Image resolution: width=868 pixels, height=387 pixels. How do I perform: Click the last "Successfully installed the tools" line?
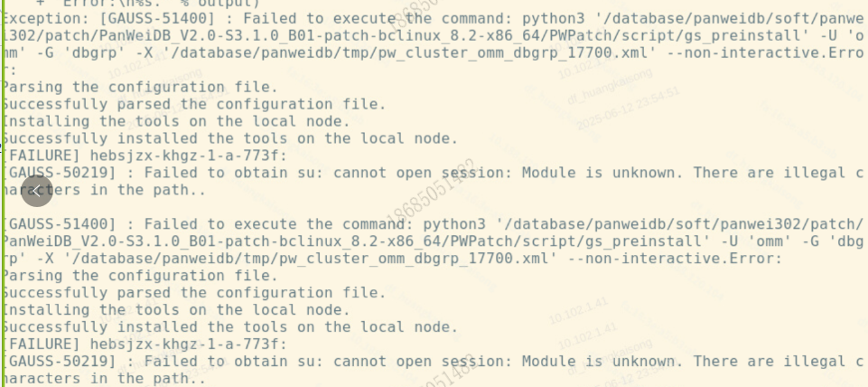click(x=229, y=327)
